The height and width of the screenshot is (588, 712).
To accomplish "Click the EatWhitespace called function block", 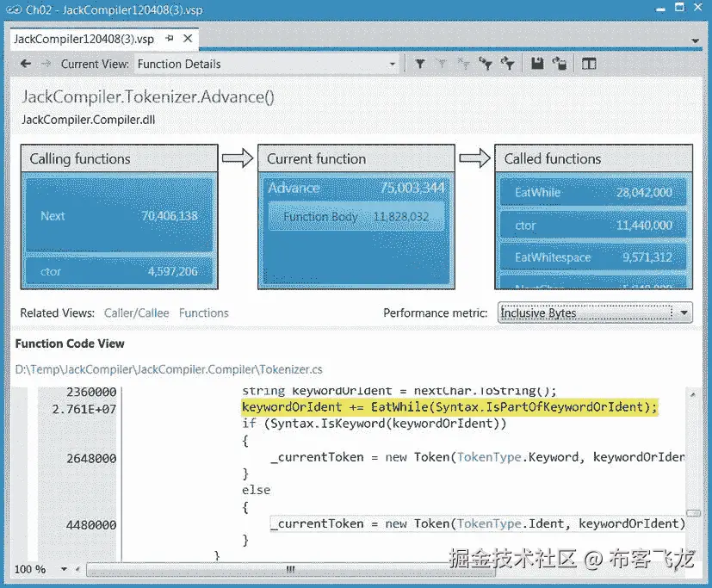I will (x=593, y=257).
